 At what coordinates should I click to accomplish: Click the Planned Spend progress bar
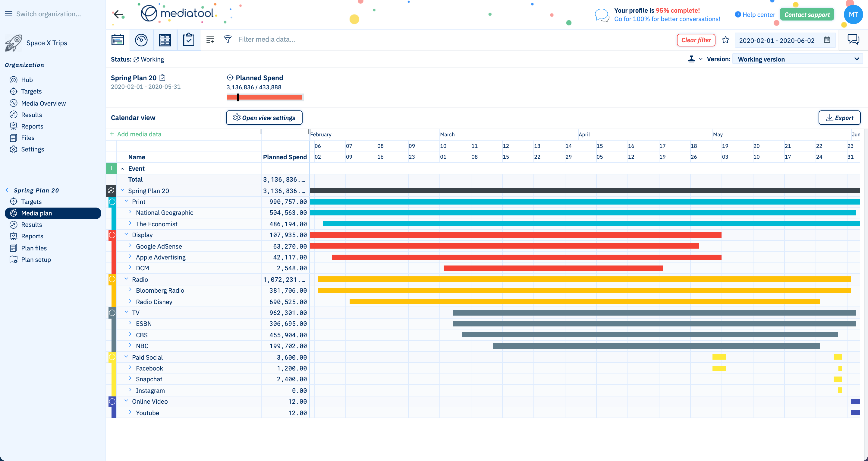point(265,97)
